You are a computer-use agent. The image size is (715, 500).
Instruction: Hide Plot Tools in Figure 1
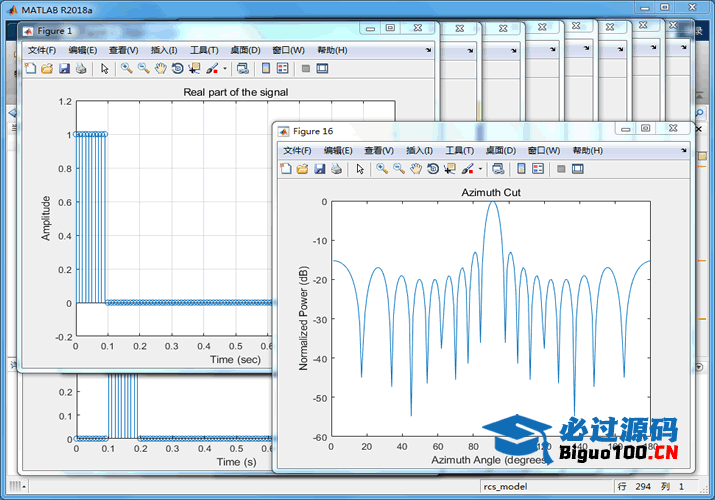(306, 68)
